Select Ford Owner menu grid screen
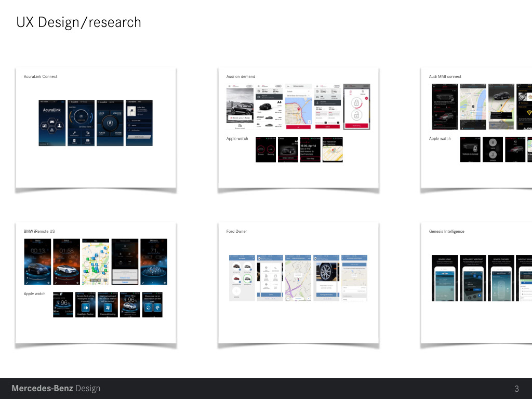This screenshot has width=532, height=399. tap(270, 278)
